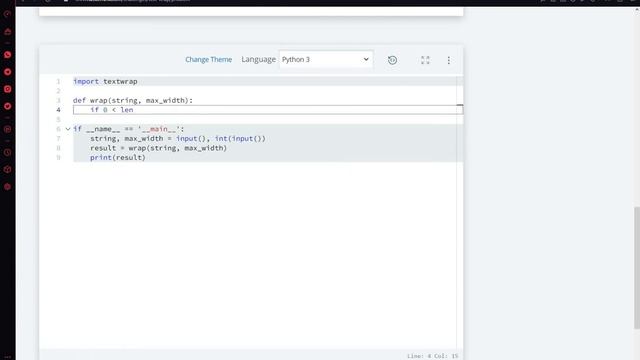Open the Extensions cube icon in sidebar
Screen dimensions: 640x360
[x=7, y=169]
